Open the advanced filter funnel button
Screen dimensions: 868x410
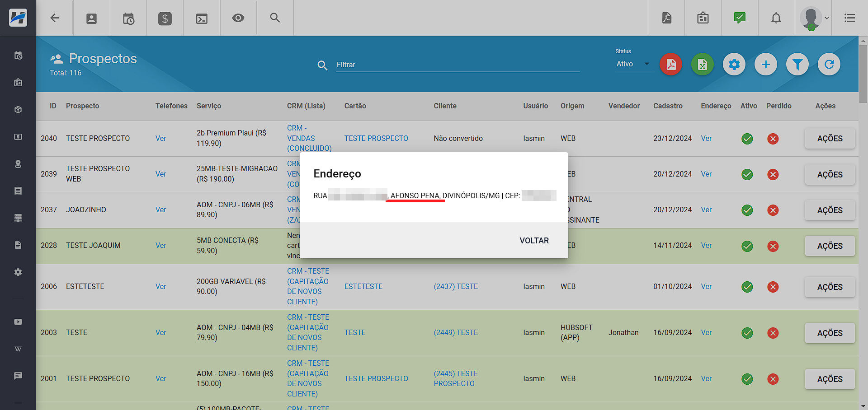797,65
